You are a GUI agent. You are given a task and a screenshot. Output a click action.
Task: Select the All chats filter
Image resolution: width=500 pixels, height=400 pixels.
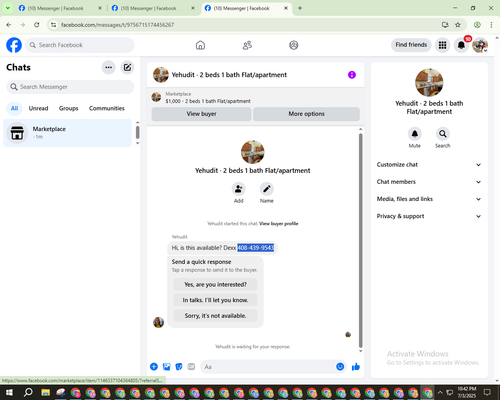click(x=14, y=108)
